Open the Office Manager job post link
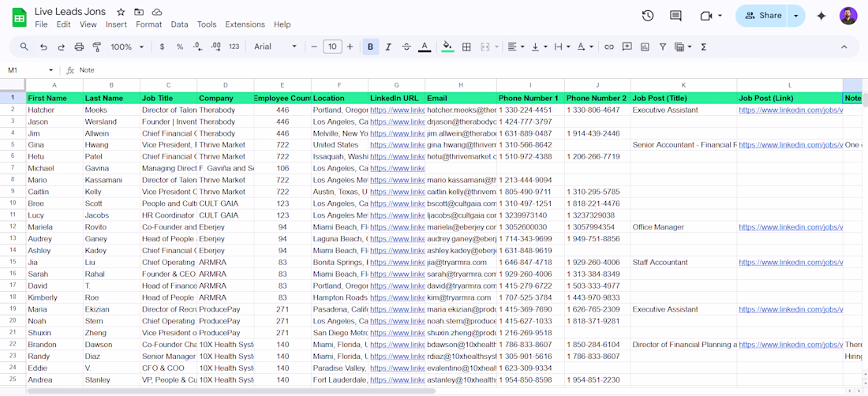This screenshot has width=868, height=396. click(791, 226)
